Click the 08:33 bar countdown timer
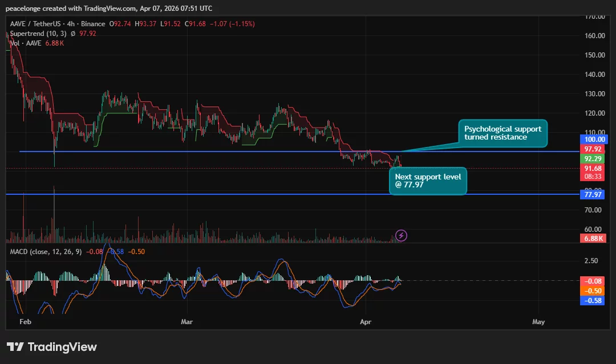The height and width of the screenshot is (364, 616). 594,177
